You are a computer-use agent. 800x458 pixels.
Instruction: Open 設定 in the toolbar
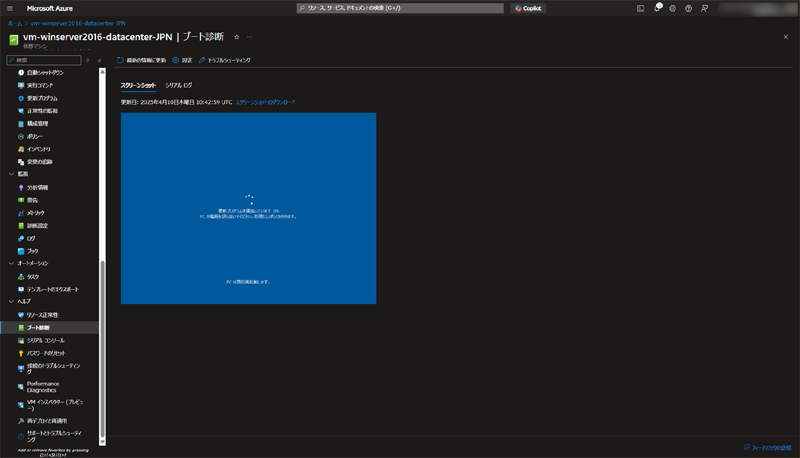pos(182,60)
